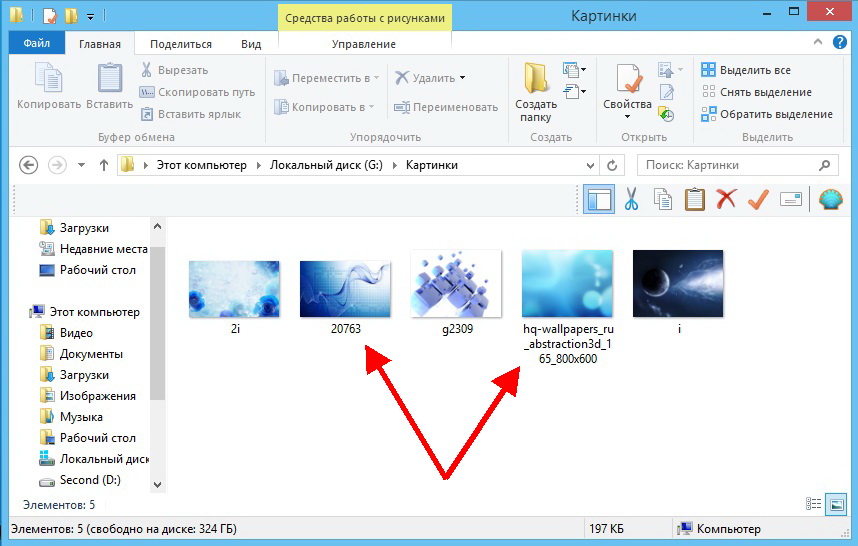Switch to the Главная ribbon tab
This screenshot has height=546, width=858.
click(100, 44)
